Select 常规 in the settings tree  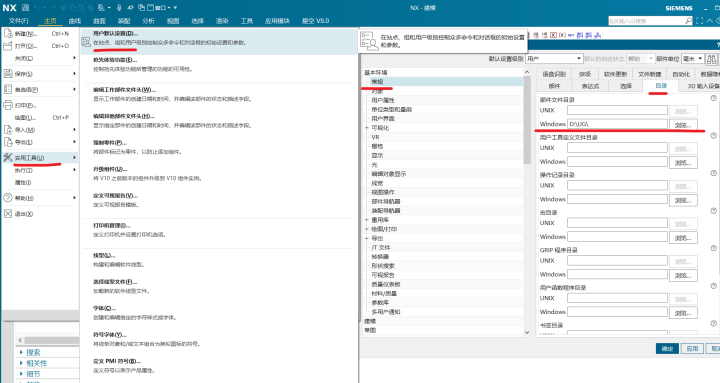coord(377,82)
